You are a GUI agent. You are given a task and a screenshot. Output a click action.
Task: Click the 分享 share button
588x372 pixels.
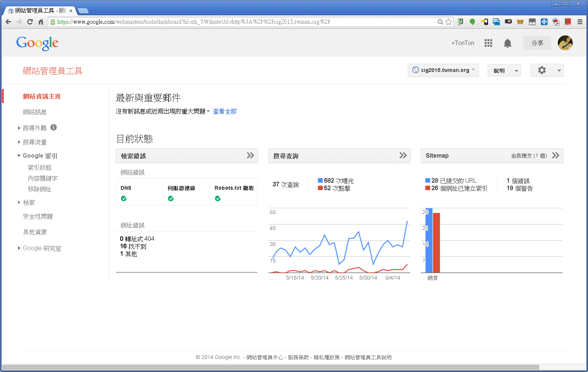[x=537, y=43]
